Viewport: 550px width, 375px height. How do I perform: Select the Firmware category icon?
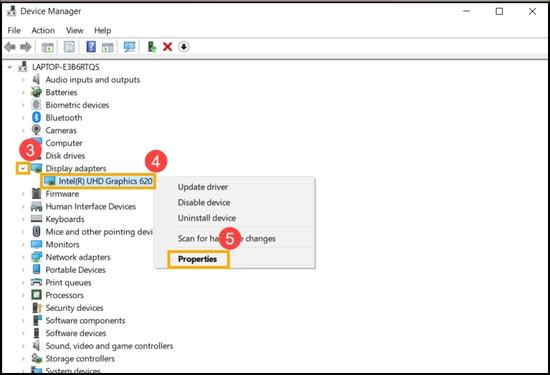(36, 194)
